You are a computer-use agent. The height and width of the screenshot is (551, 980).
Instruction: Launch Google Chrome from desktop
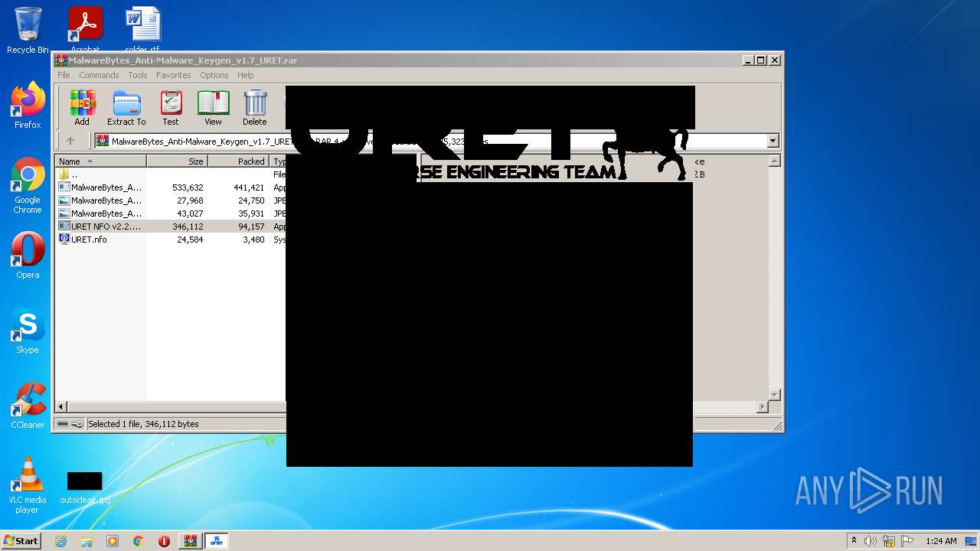(28, 186)
